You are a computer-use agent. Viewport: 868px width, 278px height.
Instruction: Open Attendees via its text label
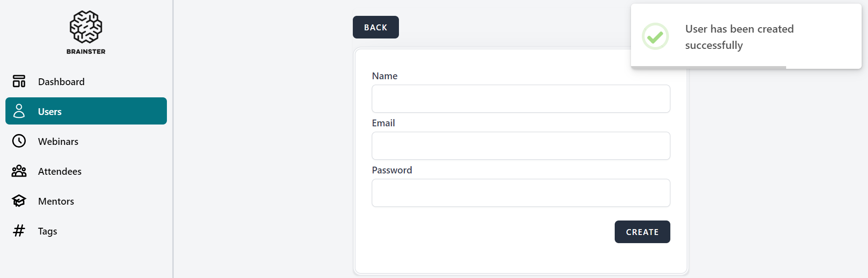click(60, 172)
